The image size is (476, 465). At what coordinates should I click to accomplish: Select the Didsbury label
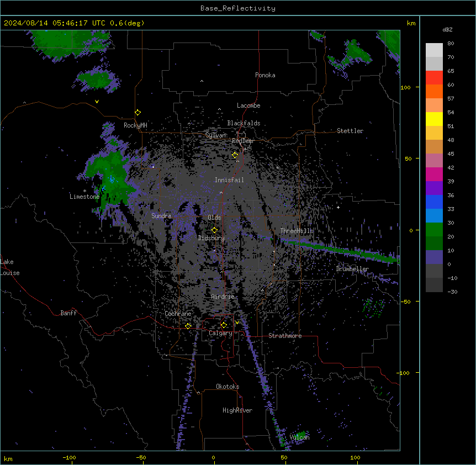click(211, 238)
